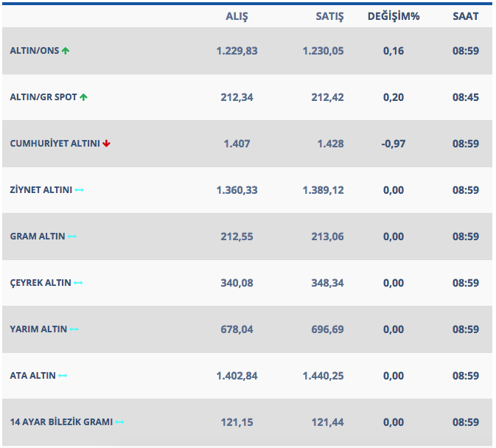Click the DEĞİŞİM% column header

click(x=394, y=16)
